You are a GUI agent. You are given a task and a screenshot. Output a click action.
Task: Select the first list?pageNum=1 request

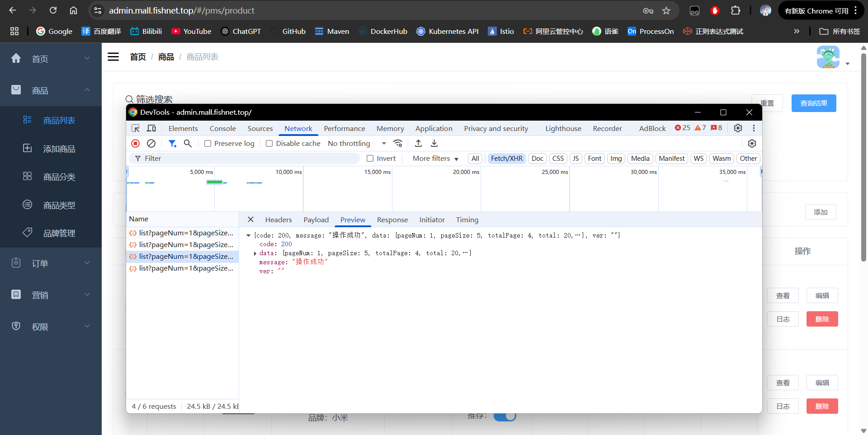182,233
